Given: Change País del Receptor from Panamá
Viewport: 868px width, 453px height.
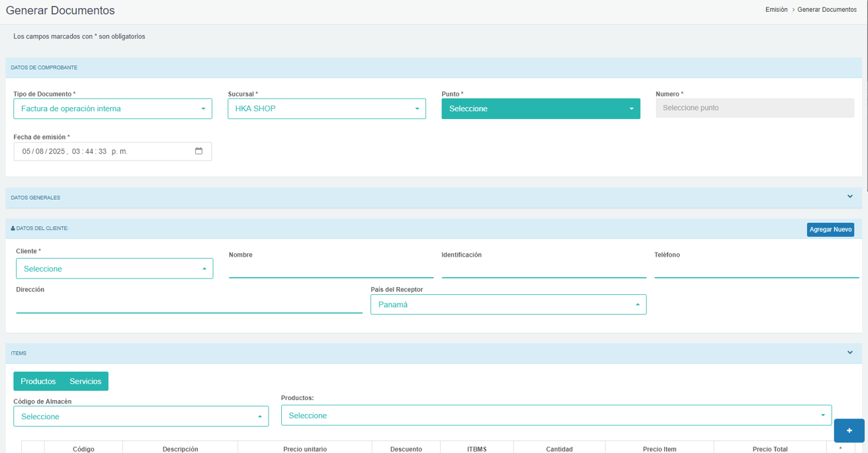Looking at the screenshot, I should (x=508, y=304).
